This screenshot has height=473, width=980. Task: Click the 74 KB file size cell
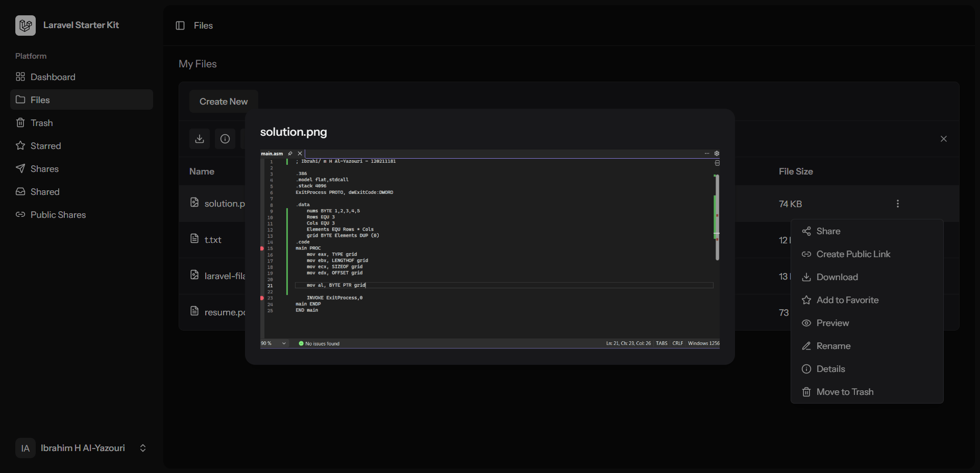(x=790, y=204)
